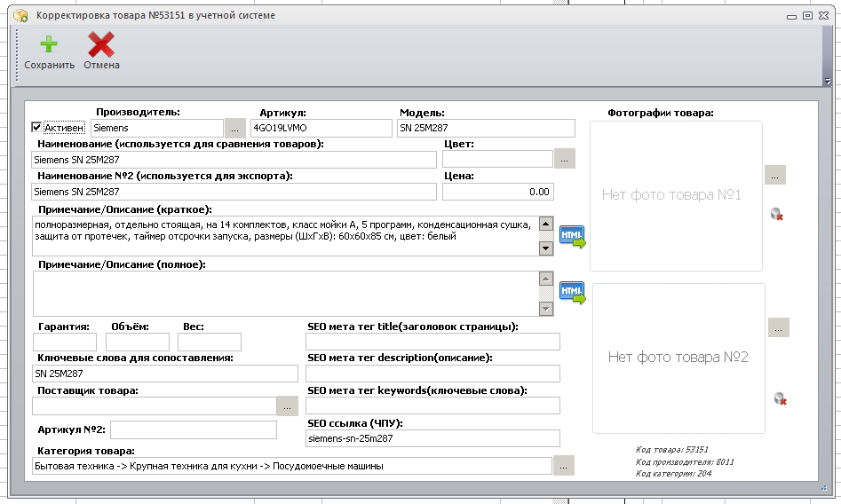841x504 pixels.
Task: Click the SEO title meta tag field
Action: [x=432, y=342]
